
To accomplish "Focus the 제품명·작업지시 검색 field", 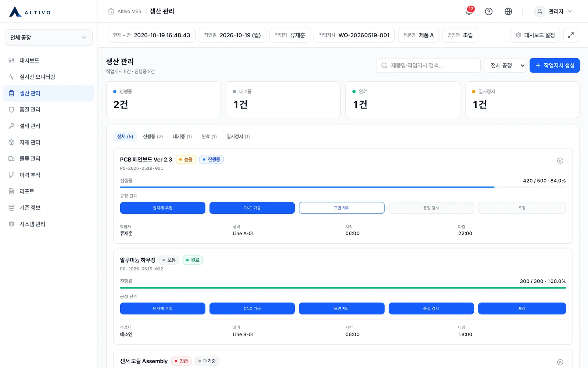I will (x=428, y=66).
